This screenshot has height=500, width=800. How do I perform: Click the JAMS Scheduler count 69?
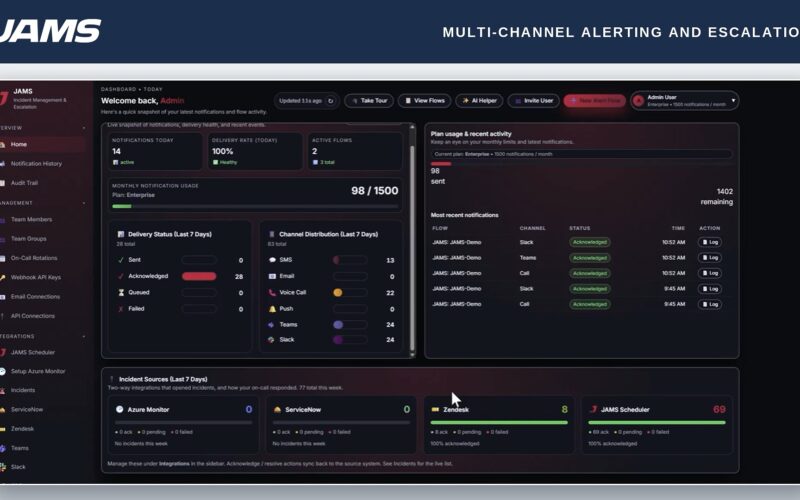(719, 409)
